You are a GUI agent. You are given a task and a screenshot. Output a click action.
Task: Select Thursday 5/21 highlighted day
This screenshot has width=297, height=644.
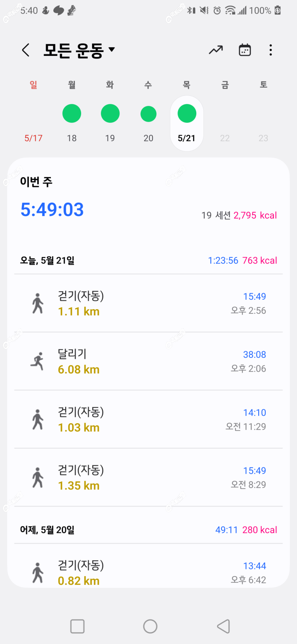pyautogui.click(x=187, y=123)
